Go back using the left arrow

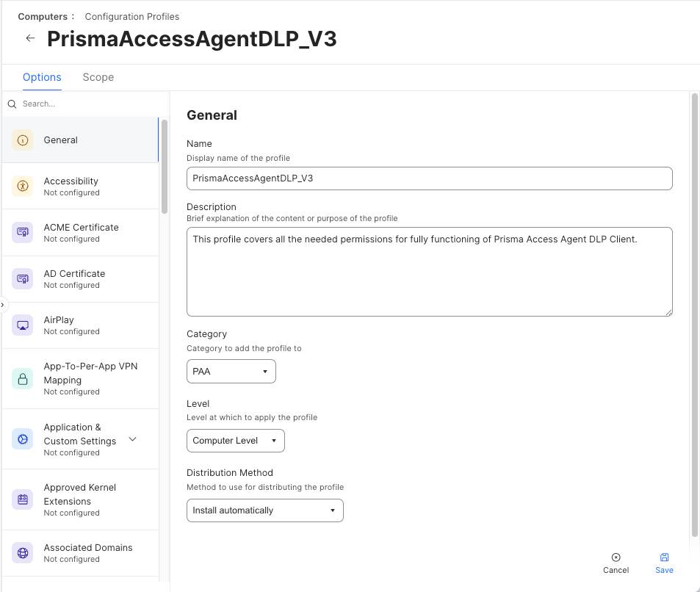[30, 38]
